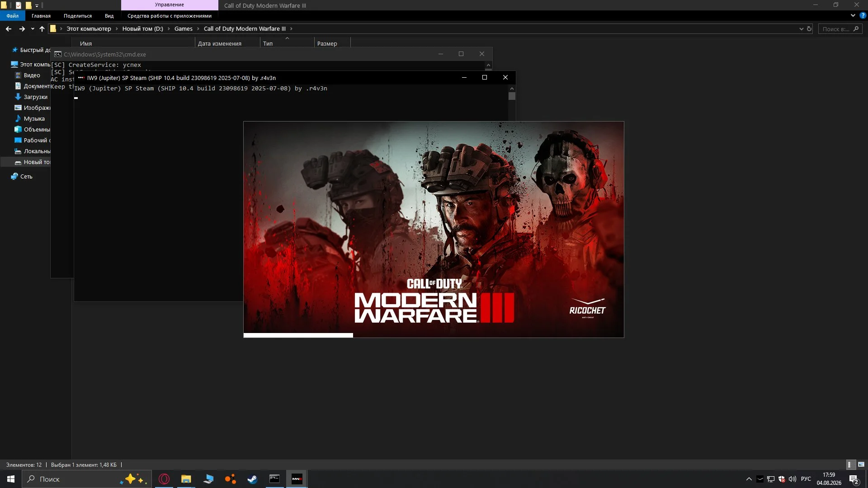Open Объемные объекты in the sidebar

(33, 129)
